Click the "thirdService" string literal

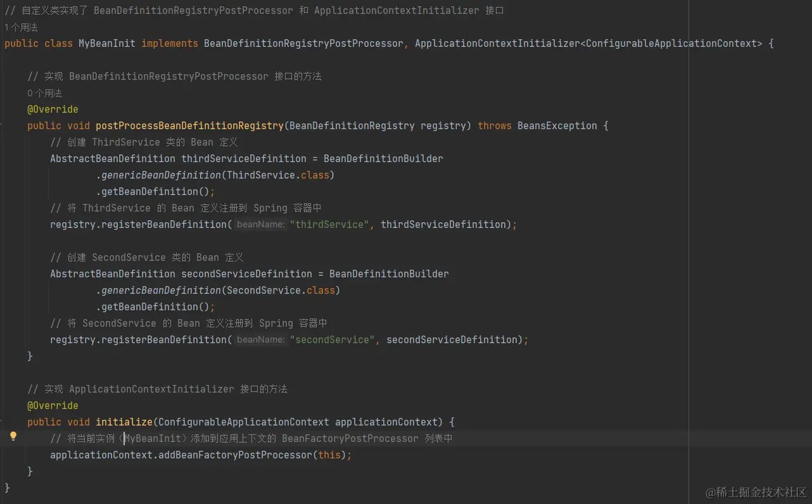[x=329, y=225]
